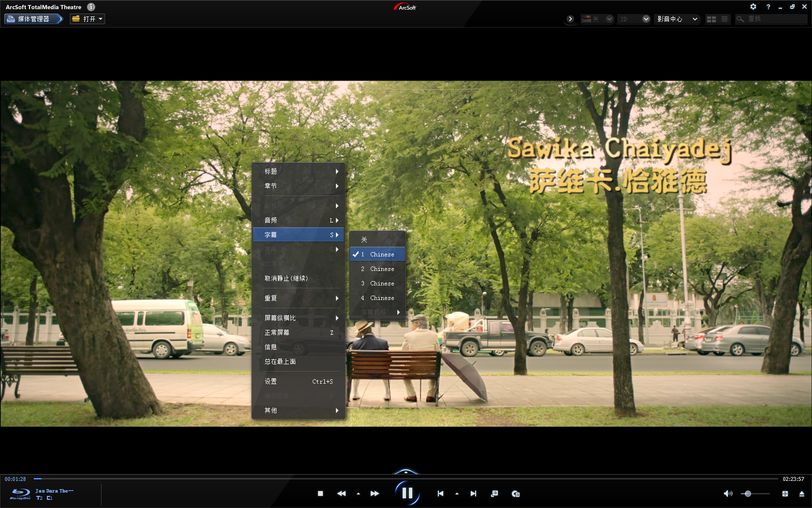The height and width of the screenshot is (508, 812).
Task: Expand the toolbar with the right arrow button
Action: click(570, 19)
